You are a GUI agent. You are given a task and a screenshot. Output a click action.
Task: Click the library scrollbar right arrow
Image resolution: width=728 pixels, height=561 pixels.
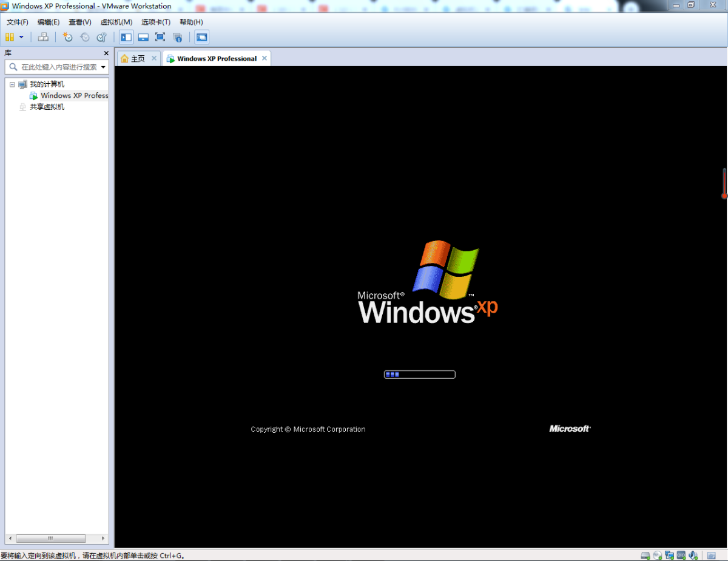click(x=103, y=539)
